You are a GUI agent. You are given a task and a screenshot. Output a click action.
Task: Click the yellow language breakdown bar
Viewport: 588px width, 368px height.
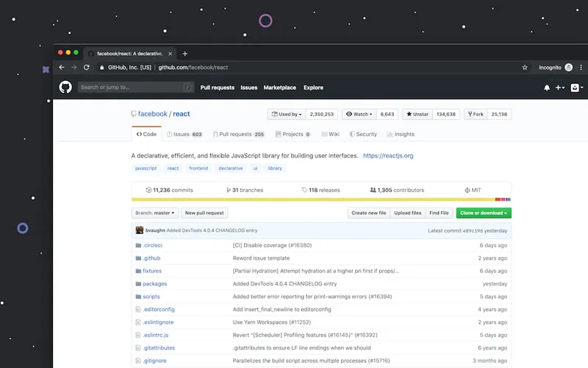[313, 199]
